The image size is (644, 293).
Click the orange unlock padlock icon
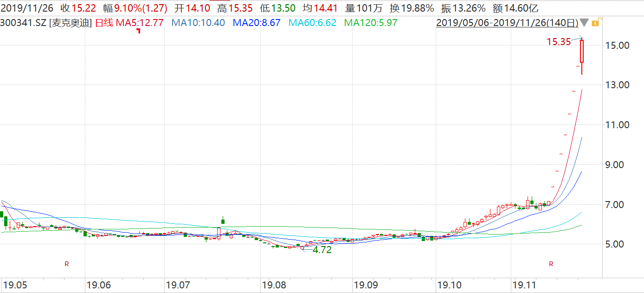(596, 22)
